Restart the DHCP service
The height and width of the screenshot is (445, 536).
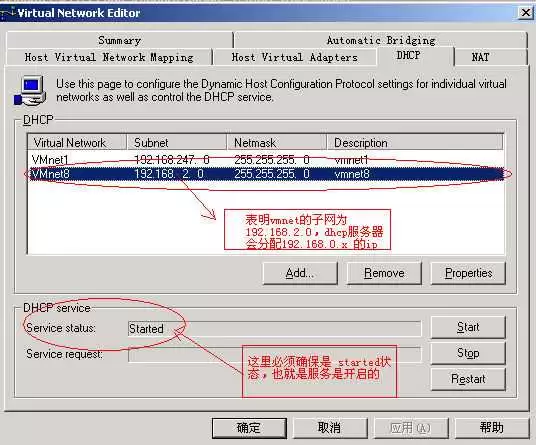[x=468, y=379]
